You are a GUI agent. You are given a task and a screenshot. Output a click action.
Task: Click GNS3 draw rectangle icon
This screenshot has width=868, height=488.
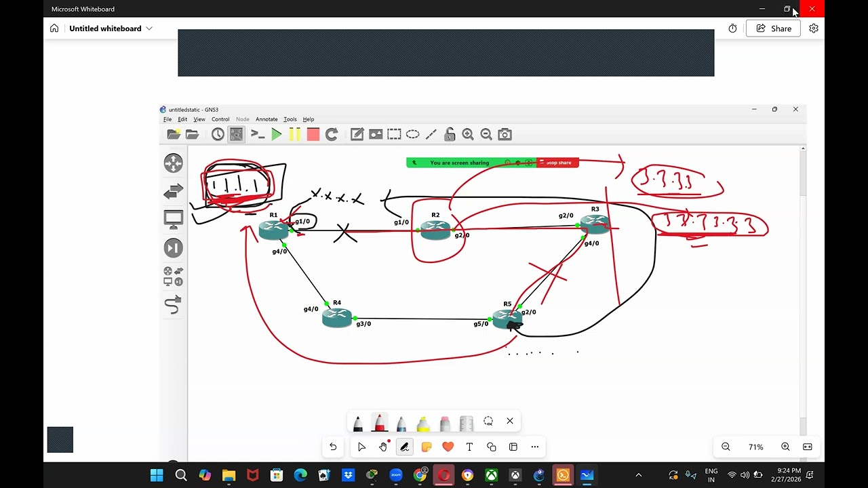394,134
